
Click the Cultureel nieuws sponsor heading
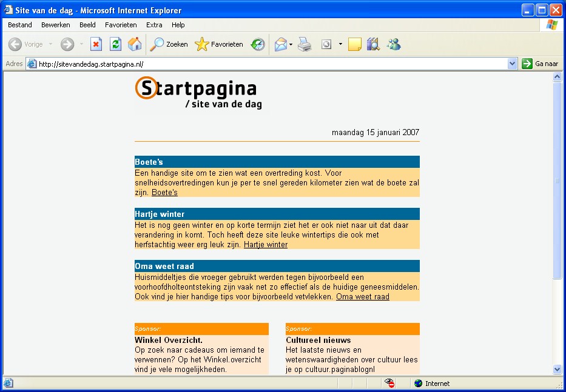click(318, 340)
